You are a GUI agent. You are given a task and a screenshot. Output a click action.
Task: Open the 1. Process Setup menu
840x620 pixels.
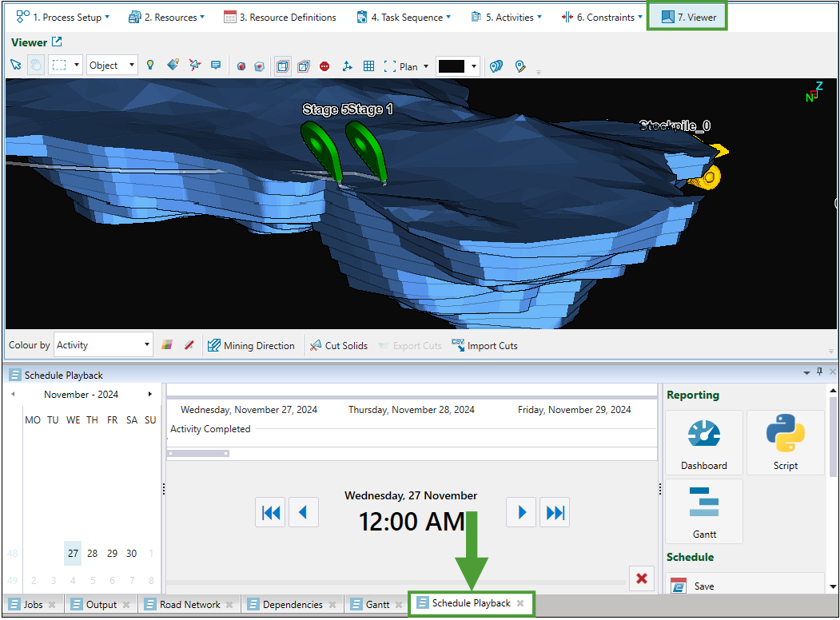click(x=62, y=17)
